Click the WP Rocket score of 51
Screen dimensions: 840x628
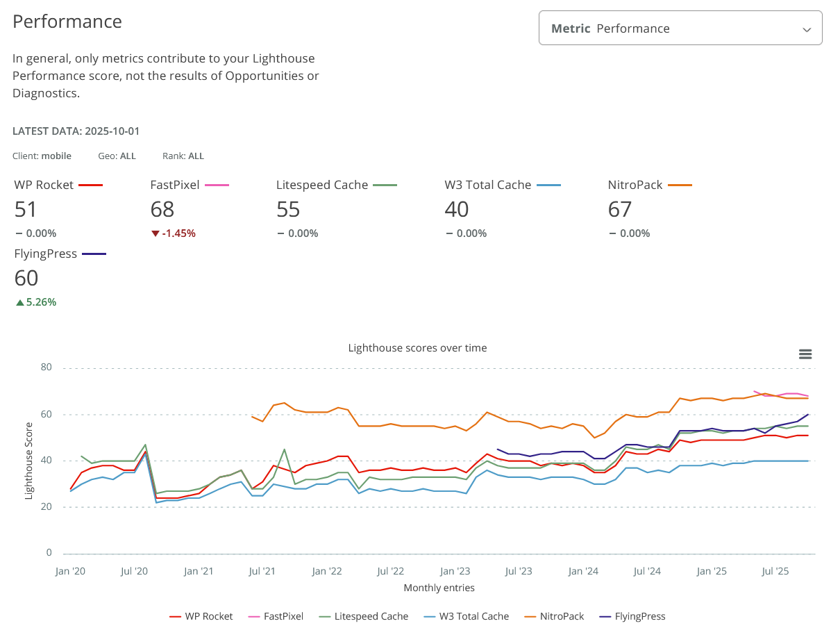[26, 209]
